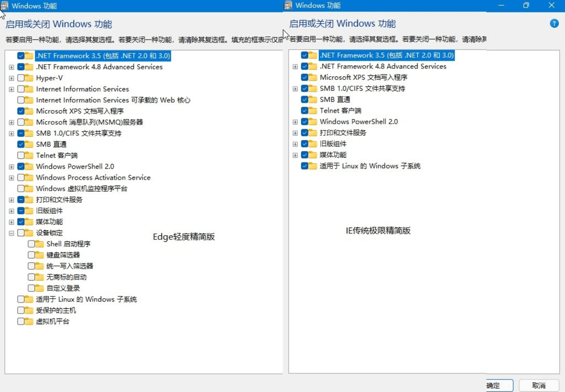The height and width of the screenshot is (392, 565).
Task: Click the left window's Windows Features title icon
Action: click(4, 5)
